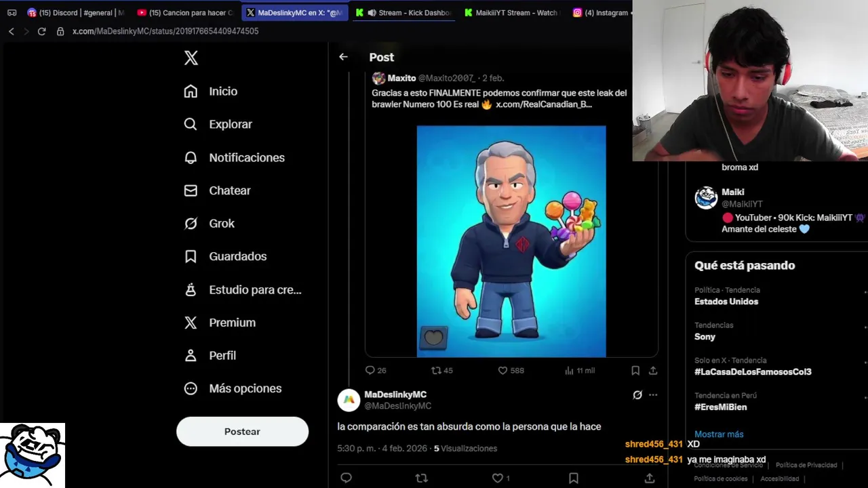Click the Postear button
Viewport: 868px width, 488px height.
(242, 431)
